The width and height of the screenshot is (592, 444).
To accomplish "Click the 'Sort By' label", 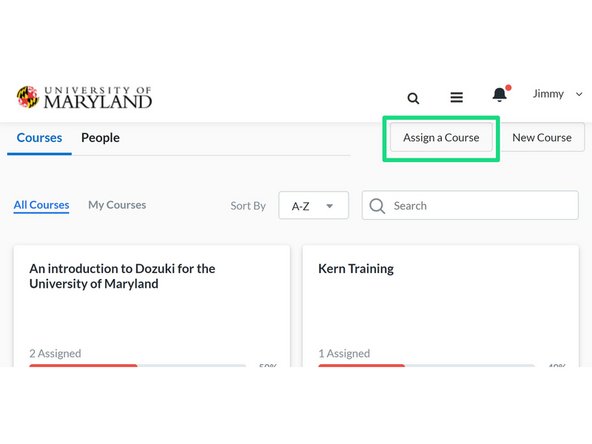I will click(x=248, y=206).
